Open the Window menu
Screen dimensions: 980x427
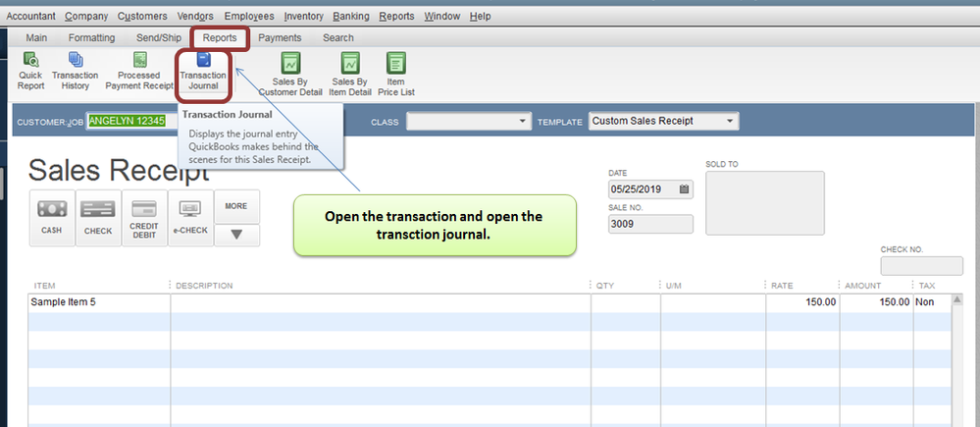[x=441, y=17]
